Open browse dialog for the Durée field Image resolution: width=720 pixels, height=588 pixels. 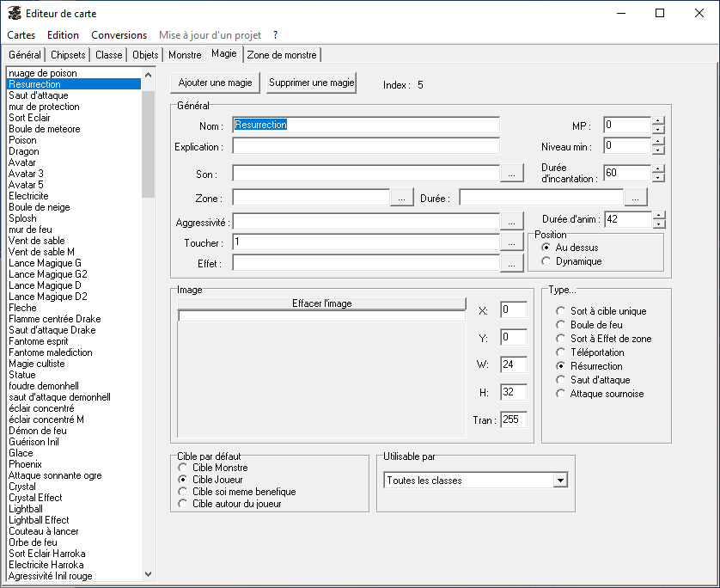tap(636, 198)
